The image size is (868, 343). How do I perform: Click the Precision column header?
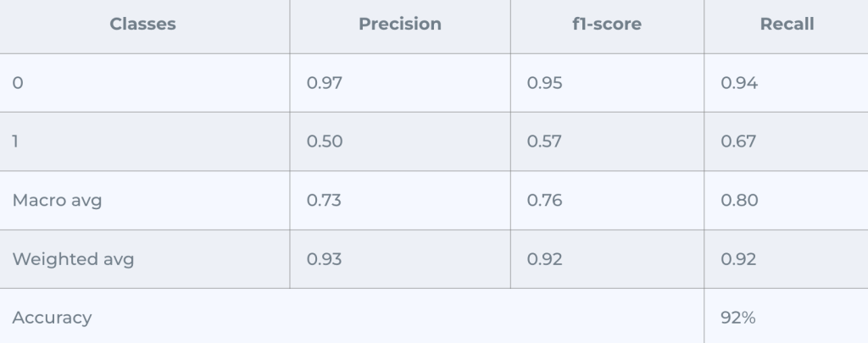click(x=399, y=25)
